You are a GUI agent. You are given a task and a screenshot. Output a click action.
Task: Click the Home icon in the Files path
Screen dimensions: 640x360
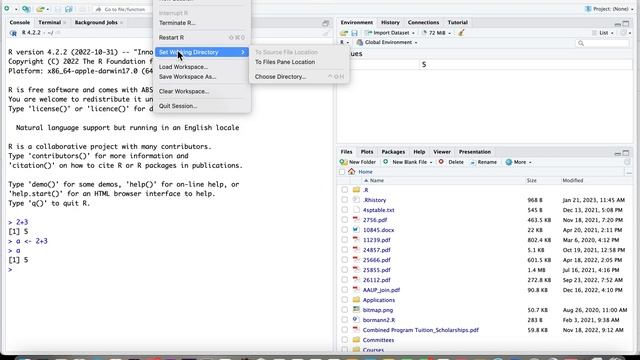click(x=352, y=172)
